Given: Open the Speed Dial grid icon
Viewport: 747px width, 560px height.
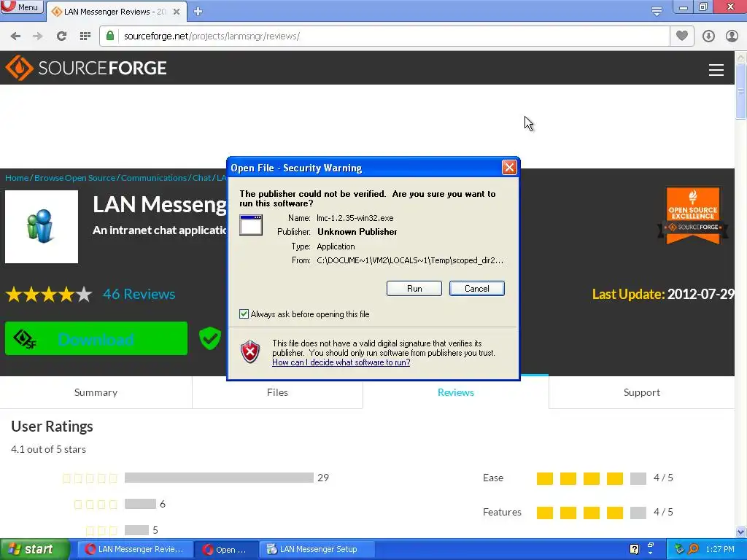Looking at the screenshot, I should pyautogui.click(x=85, y=36).
